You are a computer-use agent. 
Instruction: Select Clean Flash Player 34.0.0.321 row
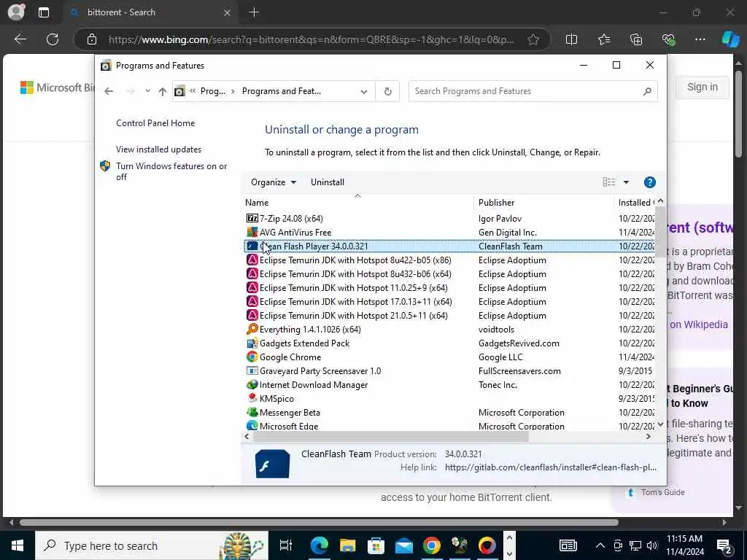coord(449,246)
